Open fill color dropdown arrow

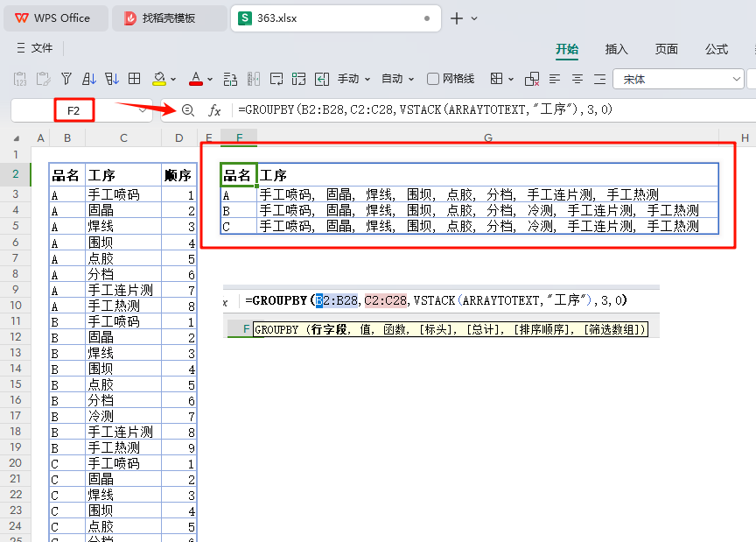point(173,79)
